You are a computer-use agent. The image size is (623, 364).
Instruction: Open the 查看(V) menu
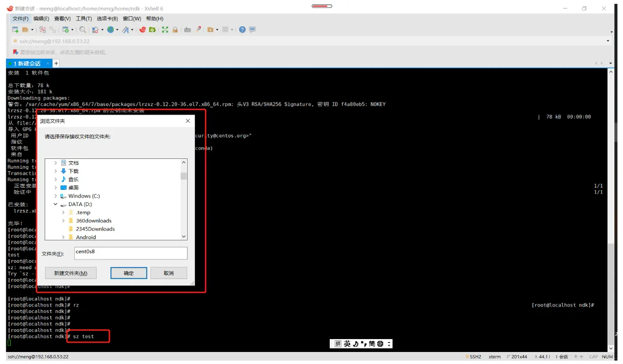[62, 19]
